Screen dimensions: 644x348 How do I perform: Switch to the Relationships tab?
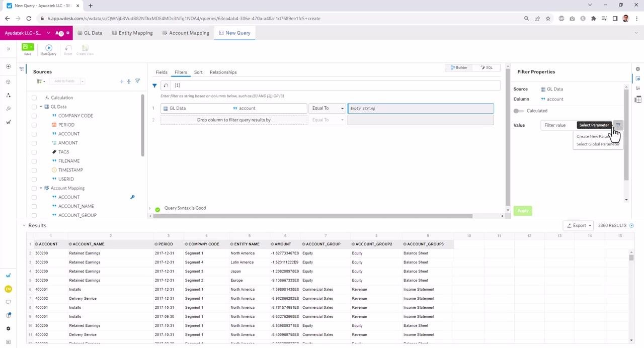pos(223,72)
